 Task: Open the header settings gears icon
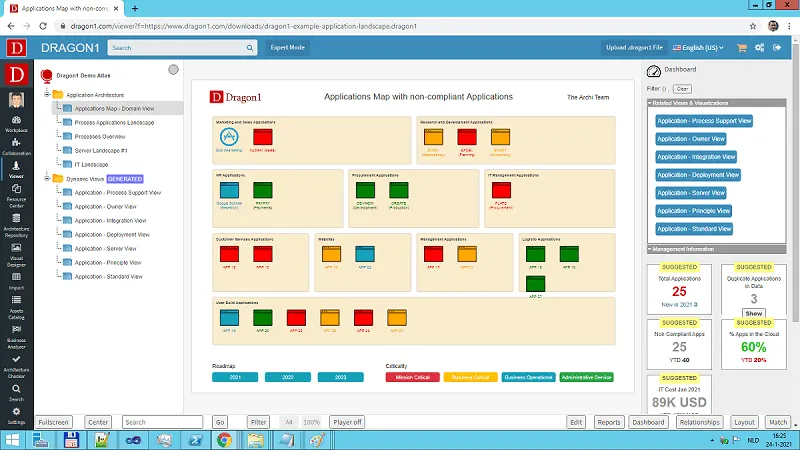(760, 47)
